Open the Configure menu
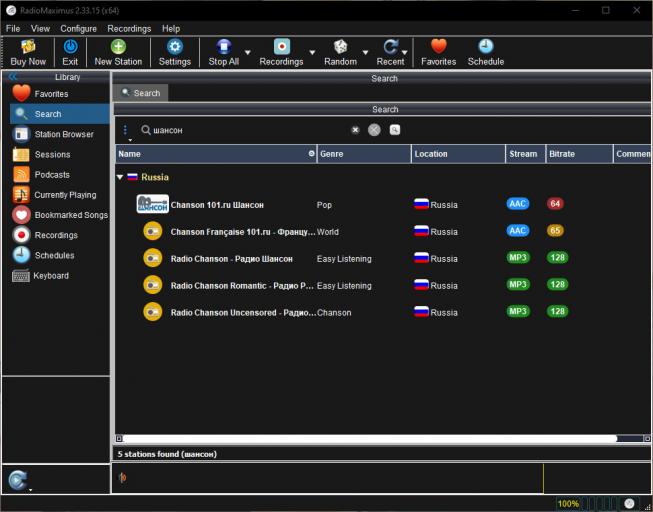This screenshot has height=512, width=653. [x=78, y=29]
